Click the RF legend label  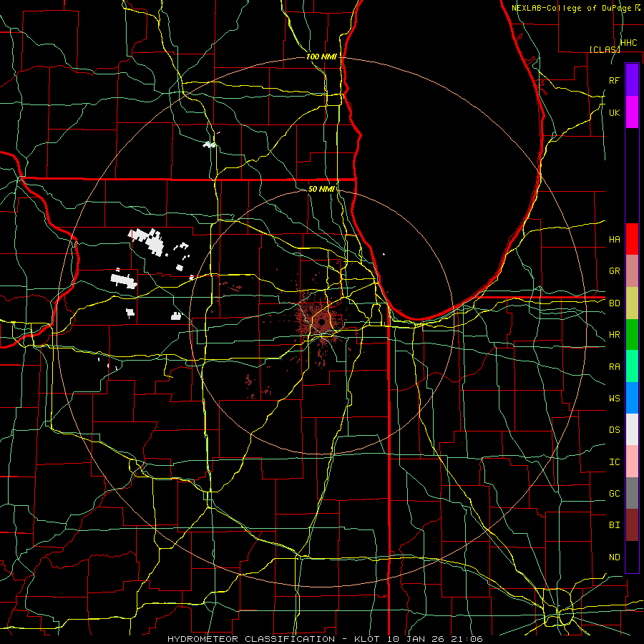pos(614,80)
